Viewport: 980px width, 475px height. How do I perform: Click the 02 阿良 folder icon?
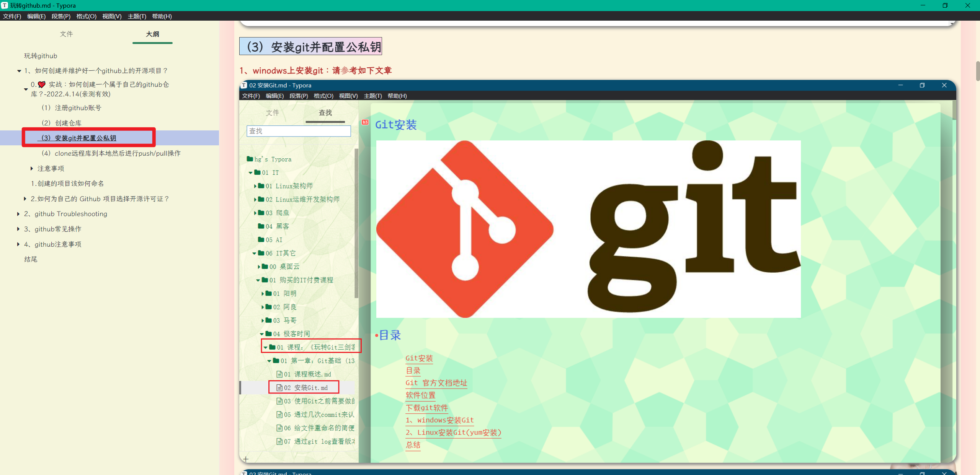point(269,307)
